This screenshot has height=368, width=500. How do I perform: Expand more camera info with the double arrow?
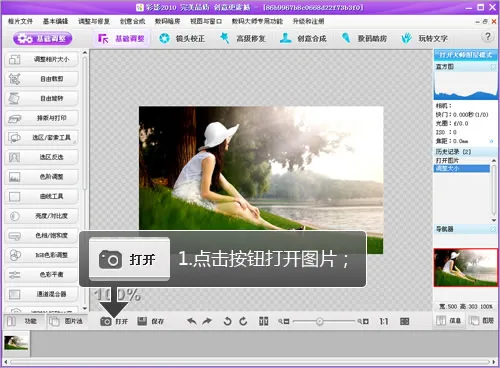491,141
